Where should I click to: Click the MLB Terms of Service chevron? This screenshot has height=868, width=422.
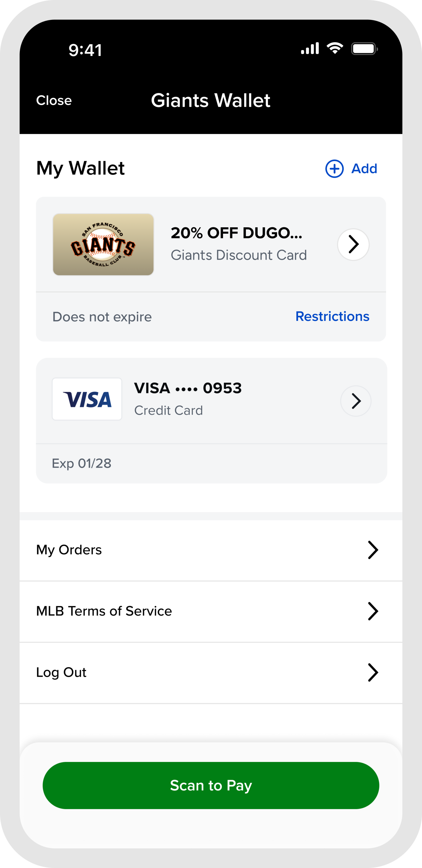point(373,611)
